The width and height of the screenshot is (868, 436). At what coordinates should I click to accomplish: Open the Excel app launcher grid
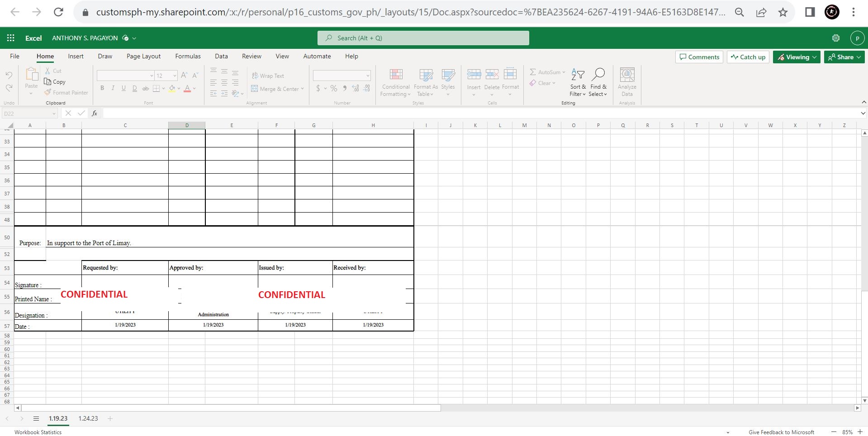(x=11, y=38)
